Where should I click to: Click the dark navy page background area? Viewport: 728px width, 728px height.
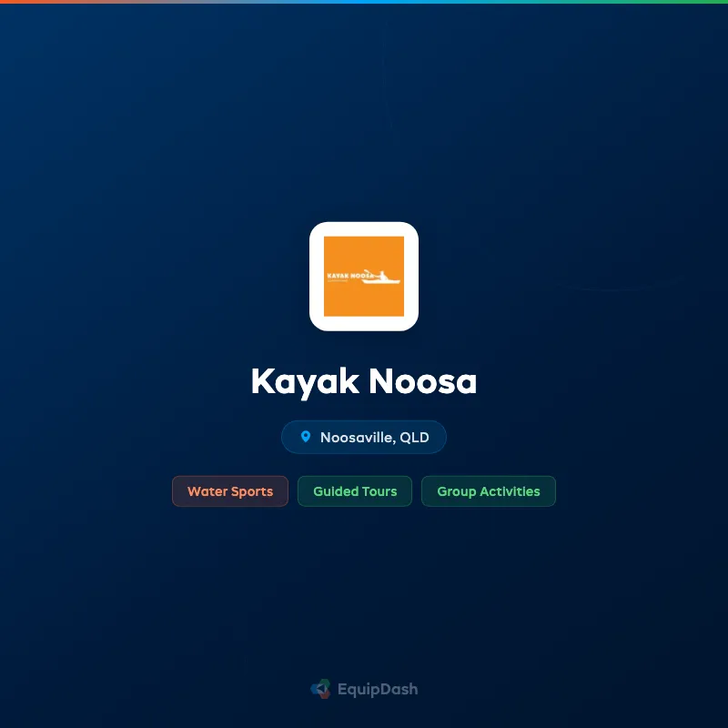tap(109, 601)
